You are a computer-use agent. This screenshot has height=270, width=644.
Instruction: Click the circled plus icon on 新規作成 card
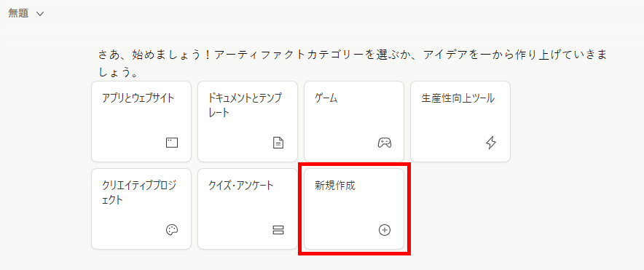[385, 230]
